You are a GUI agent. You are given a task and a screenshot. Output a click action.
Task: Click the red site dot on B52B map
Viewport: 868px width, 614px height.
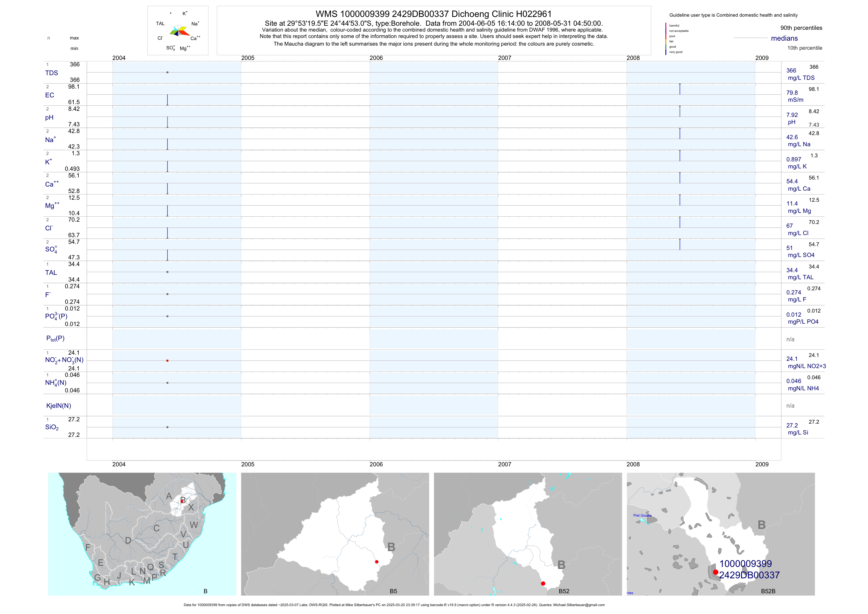715,572
